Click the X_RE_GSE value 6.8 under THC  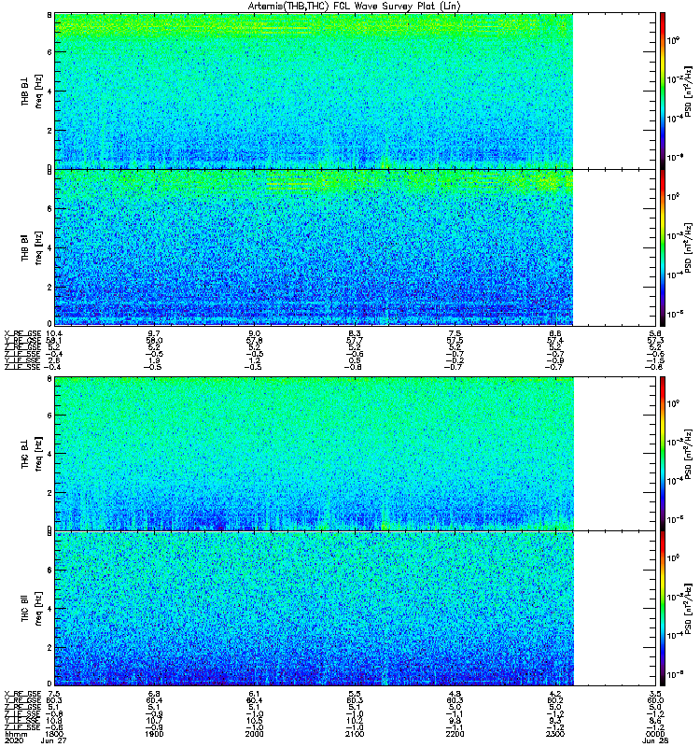click(154, 694)
